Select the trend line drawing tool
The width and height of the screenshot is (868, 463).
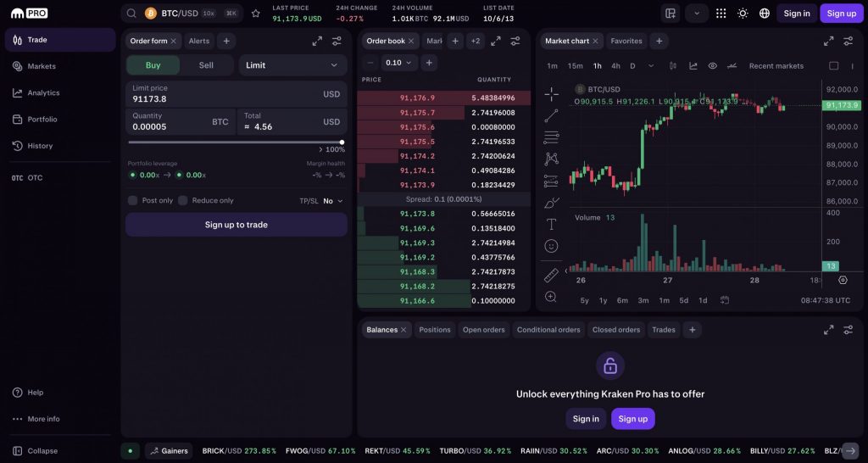(551, 115)
